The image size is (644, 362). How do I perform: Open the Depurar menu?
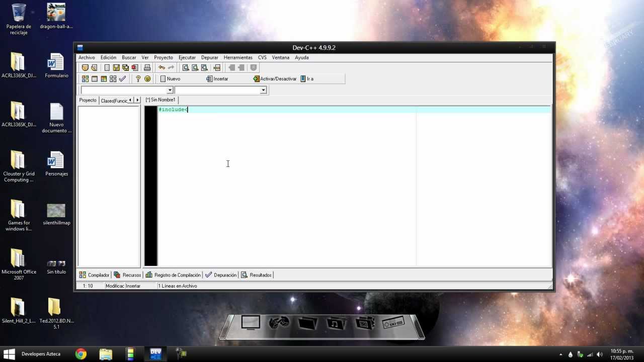210,57
